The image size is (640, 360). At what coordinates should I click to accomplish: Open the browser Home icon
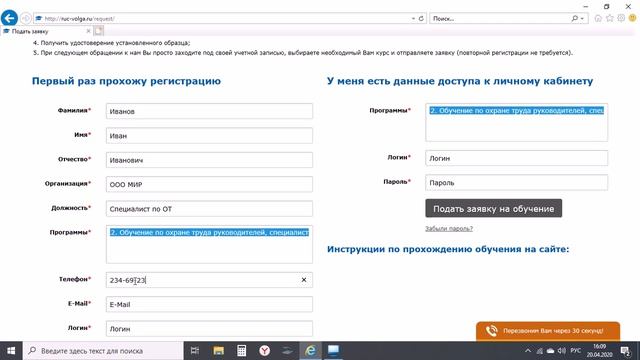[x=598, y=18]
